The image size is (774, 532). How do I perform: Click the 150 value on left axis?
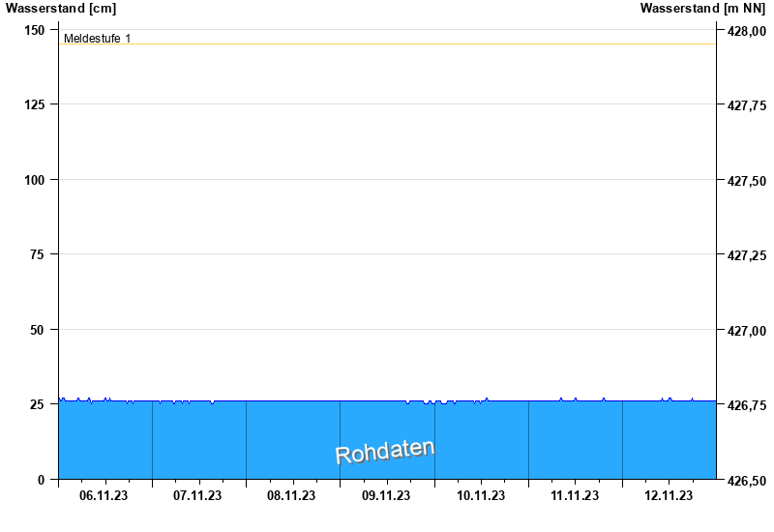(x=35, y=30)
